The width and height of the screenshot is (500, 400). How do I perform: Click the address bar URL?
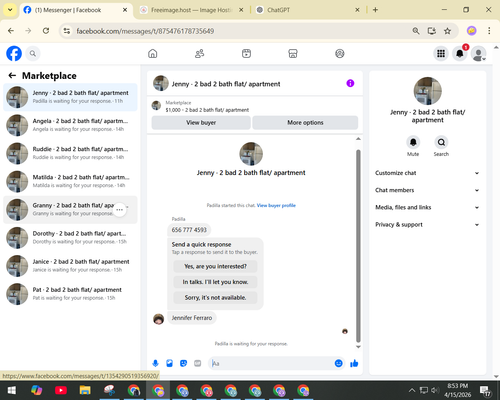pyautogui.click(x=145, y=31)
